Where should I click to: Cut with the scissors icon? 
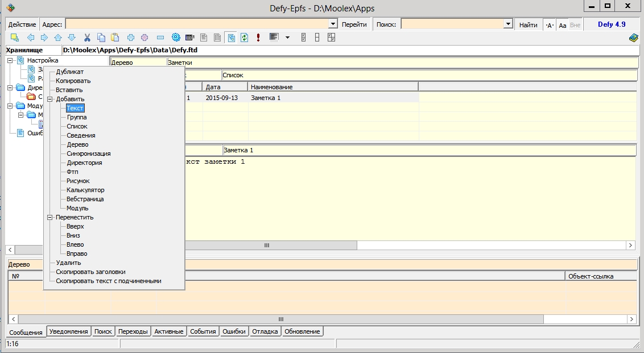pos(87,38)
